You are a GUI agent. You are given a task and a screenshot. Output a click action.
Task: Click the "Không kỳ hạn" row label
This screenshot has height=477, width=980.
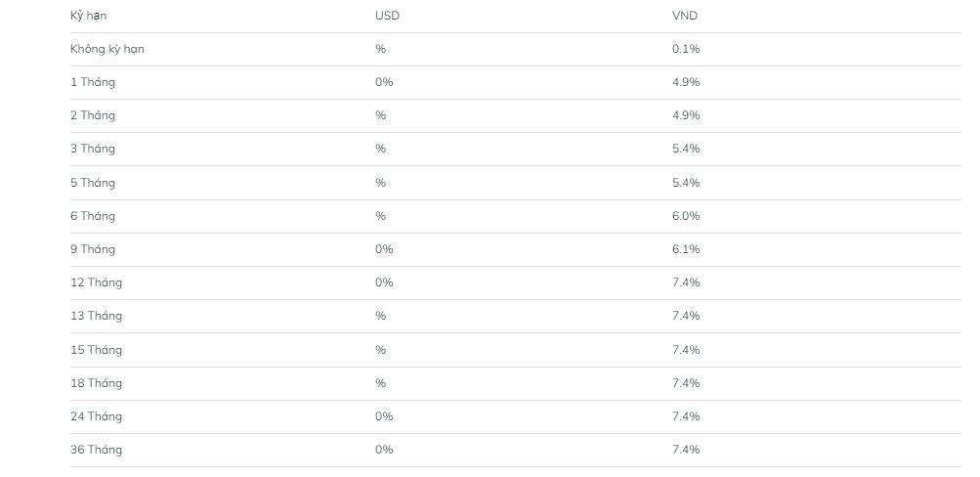click(107, 49)
